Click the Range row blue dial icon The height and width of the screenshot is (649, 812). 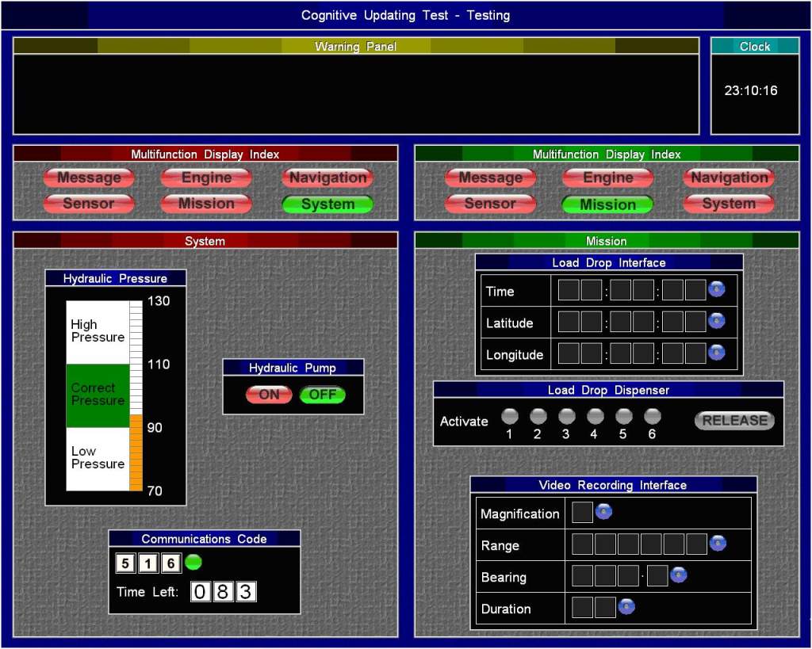coord(718,543)
